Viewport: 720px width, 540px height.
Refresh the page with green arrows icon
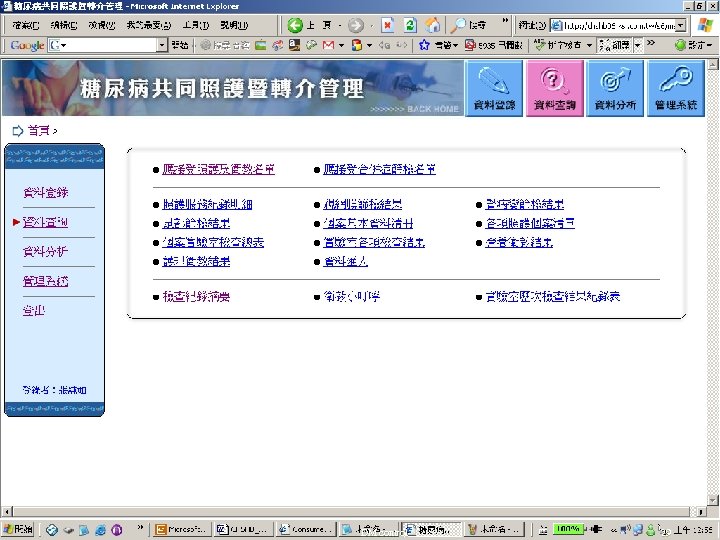point(410,25)
